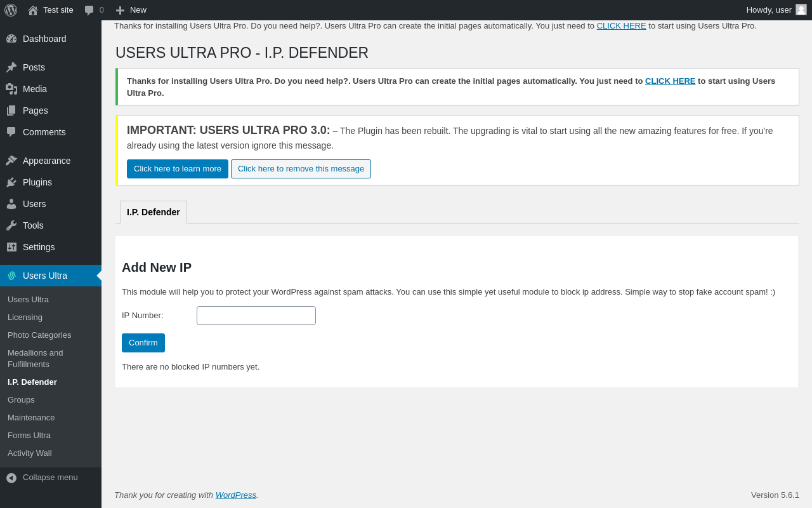Click the home icon beside Test site

coord(33,10)
